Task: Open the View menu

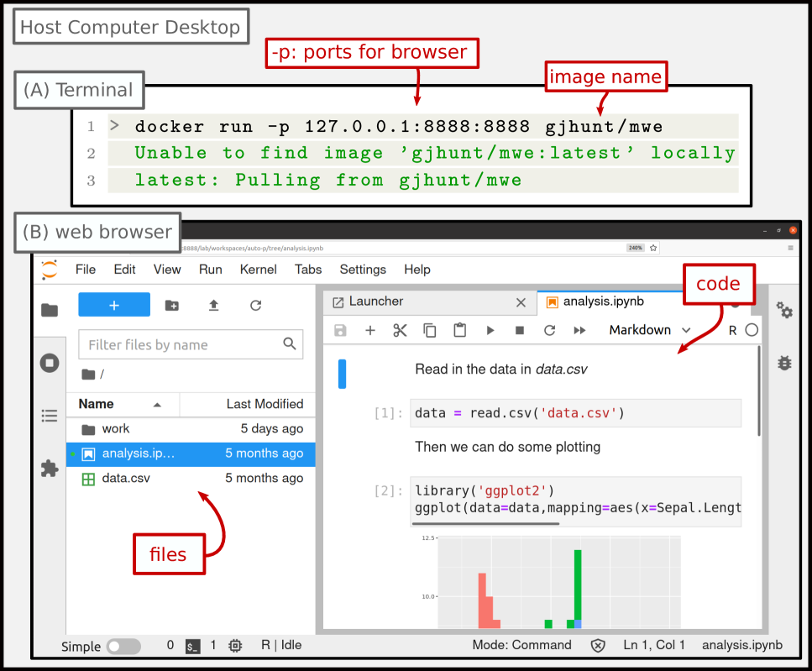Action: [167, 270]
